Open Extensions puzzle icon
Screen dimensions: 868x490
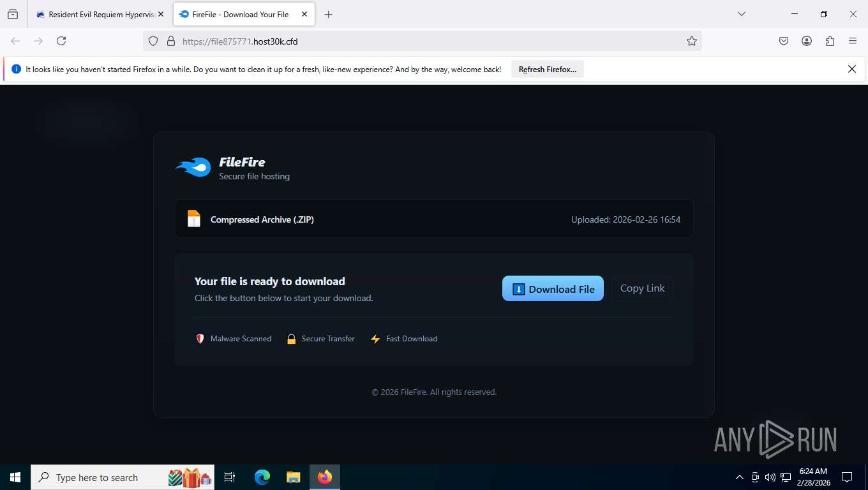point(830,41)
